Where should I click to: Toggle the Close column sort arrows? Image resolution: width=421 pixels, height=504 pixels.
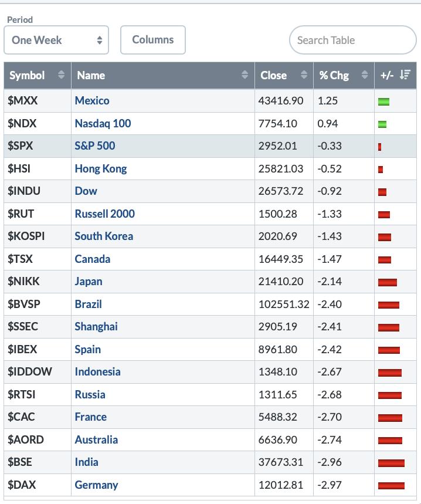point(304,75)
